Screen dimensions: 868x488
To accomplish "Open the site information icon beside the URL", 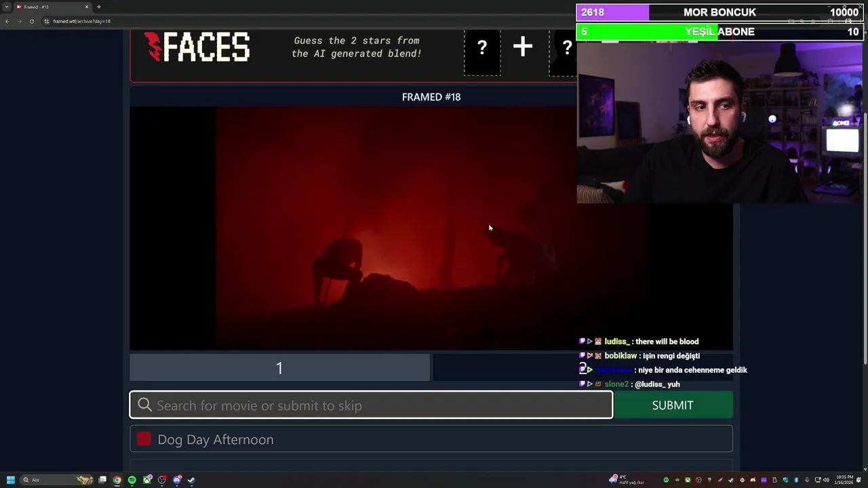I will pyautogui.click(x=46, y=21).
